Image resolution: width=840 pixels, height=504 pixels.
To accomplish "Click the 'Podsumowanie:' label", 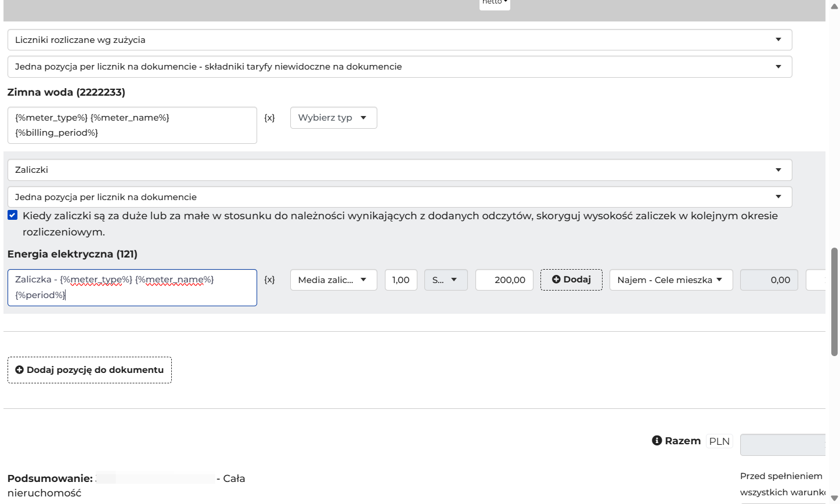I will (x=50, y=478).
